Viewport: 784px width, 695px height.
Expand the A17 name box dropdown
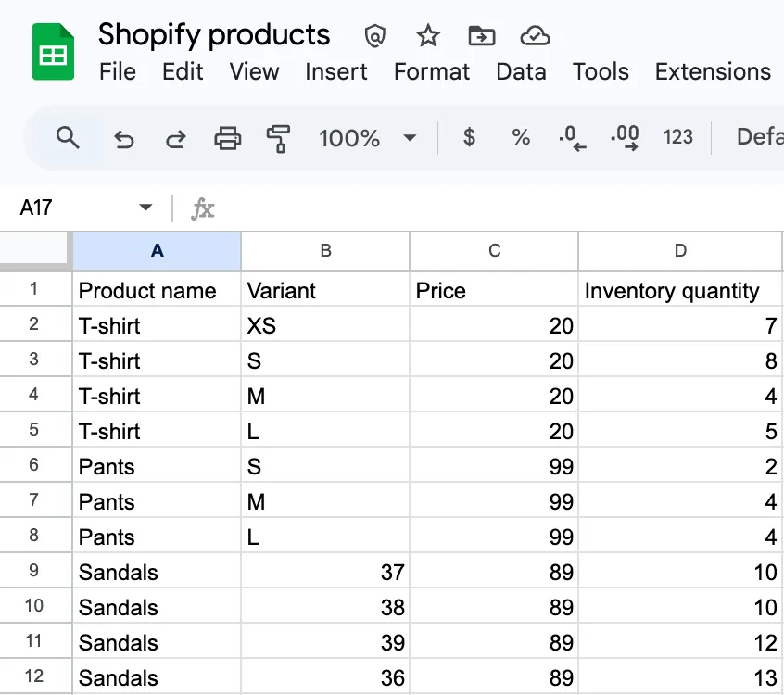[x=145, y=208]
